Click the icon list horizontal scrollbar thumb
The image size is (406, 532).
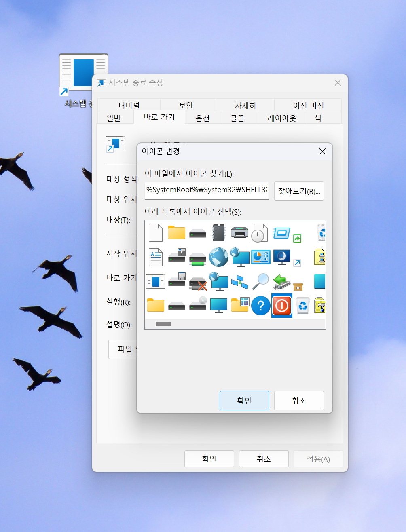[163, 324]
